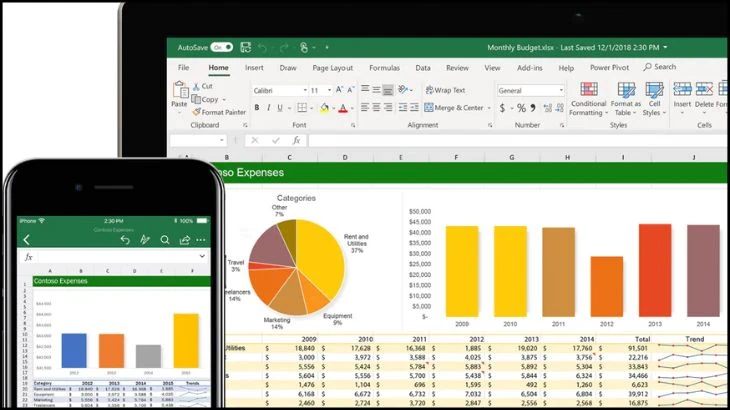Click the formula bar cancel X icon
Image resolution: width=730 pixels, height=410 pixels.
(x=255, y=140)
